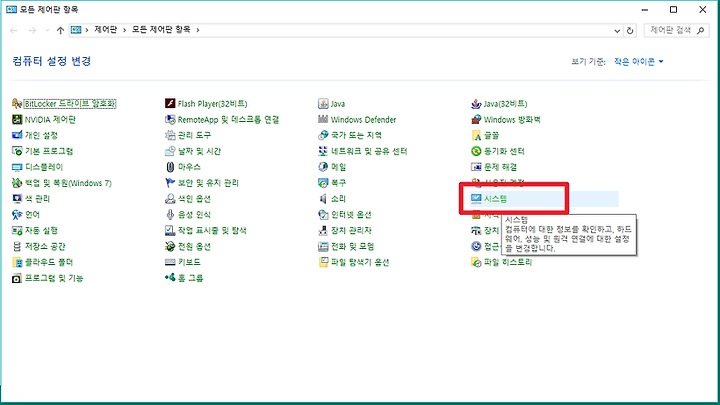Expand chevron after 모든 제어판 항목 breadcrumb
The width and height of the screenshot is (720, 405).
pyautogui.click(x=198, y=30)
